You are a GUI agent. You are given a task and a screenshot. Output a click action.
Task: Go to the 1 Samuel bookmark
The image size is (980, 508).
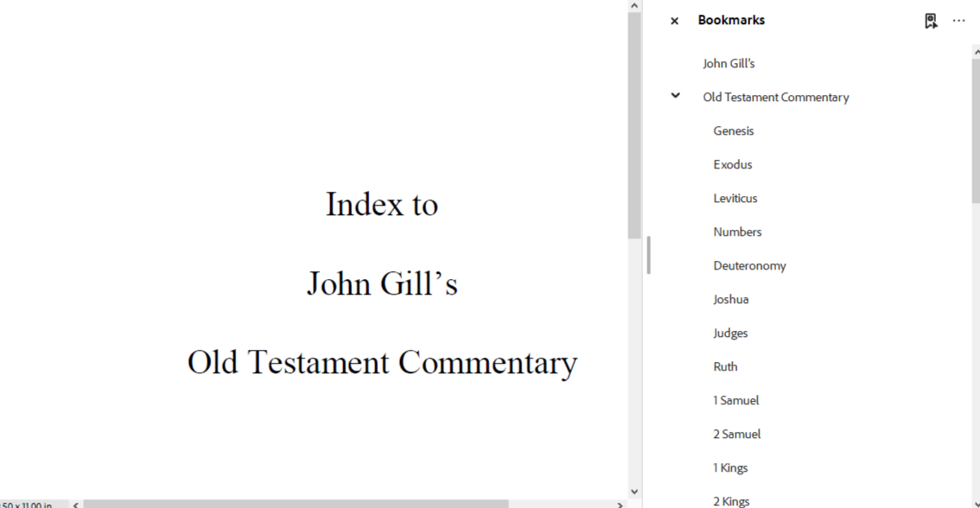click(x=735, y=400)
